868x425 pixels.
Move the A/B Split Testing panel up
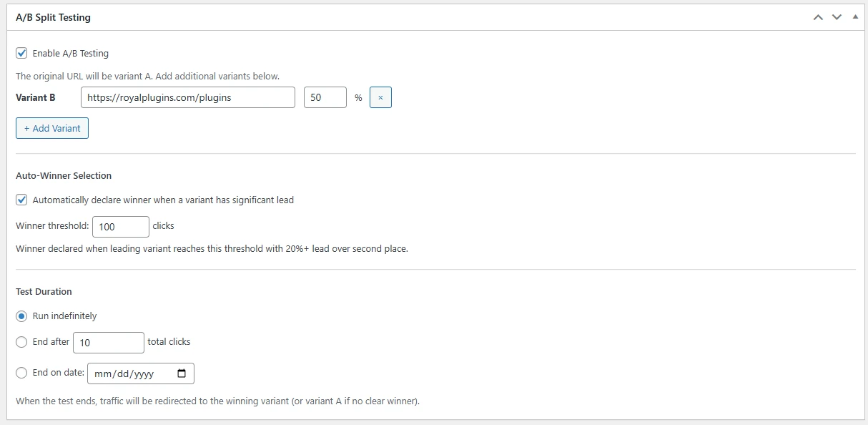[x=818, y=16]
